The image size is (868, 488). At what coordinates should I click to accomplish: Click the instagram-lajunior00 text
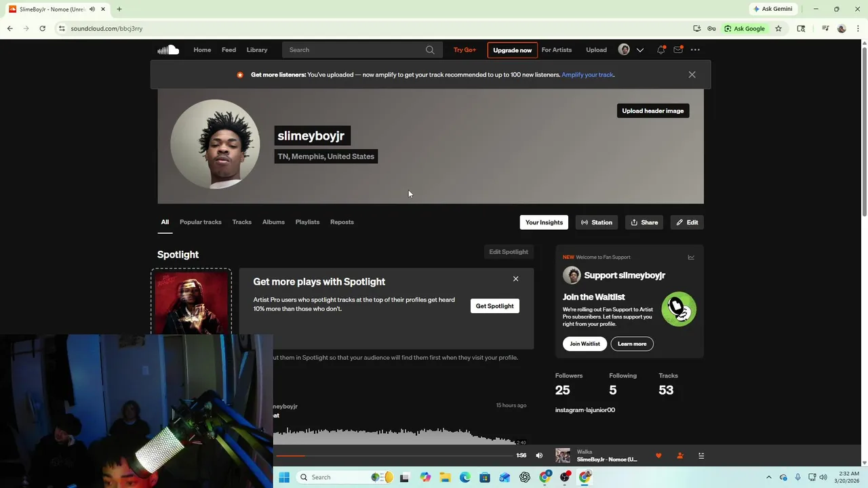pyautogui.click(x=585, y=410)
